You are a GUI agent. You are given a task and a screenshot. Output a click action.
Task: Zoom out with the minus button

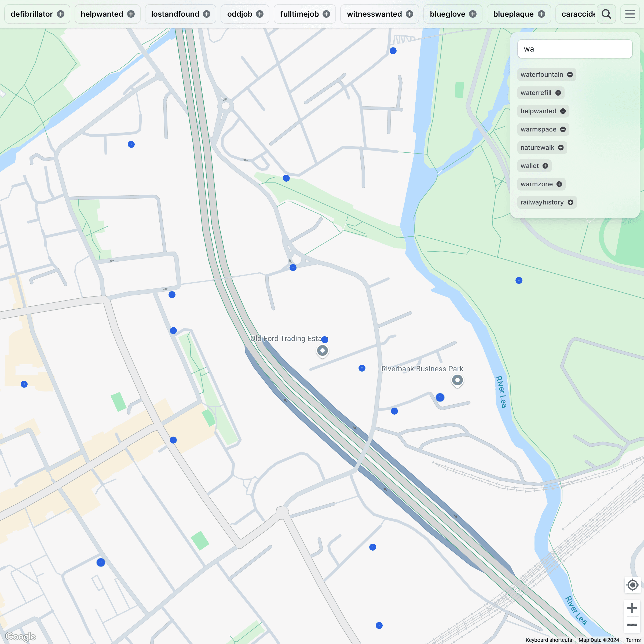pyautogui.click(x=632, y=625)
